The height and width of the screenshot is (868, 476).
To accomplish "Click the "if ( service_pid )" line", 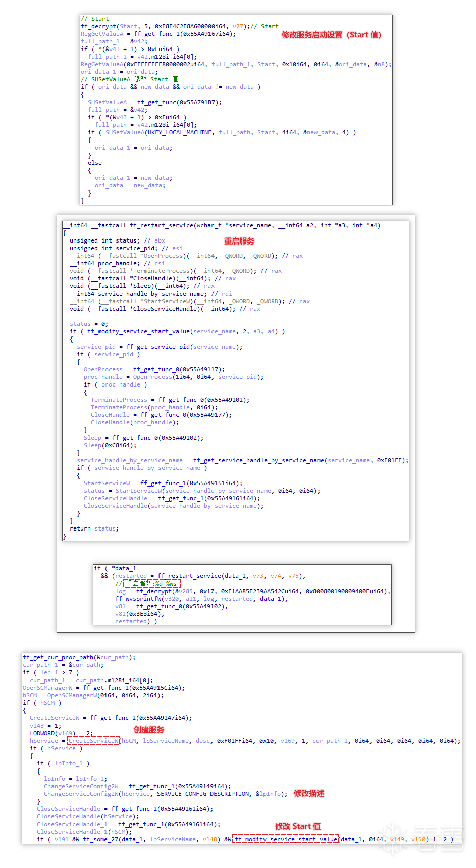I will coord(109,354).
